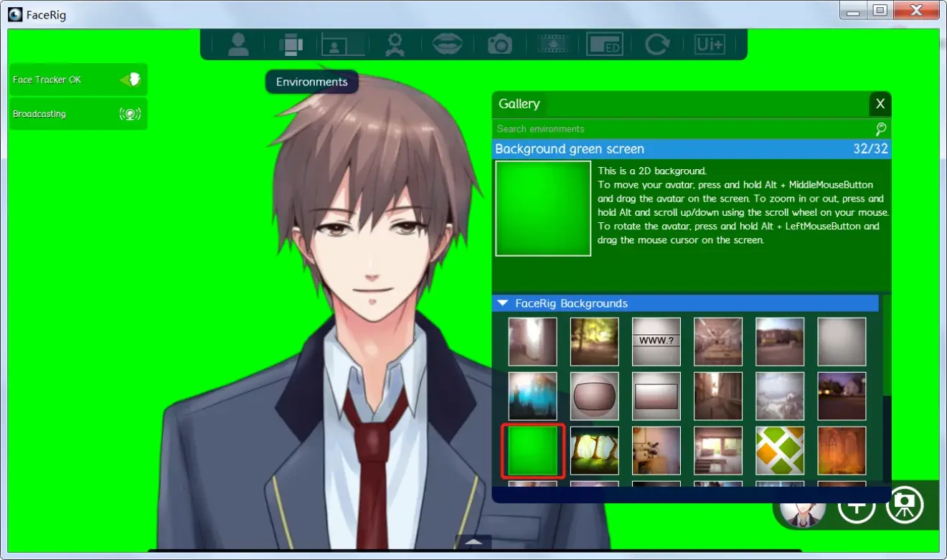
Task: Click the large green screen preview image
Action: point(543,208)
